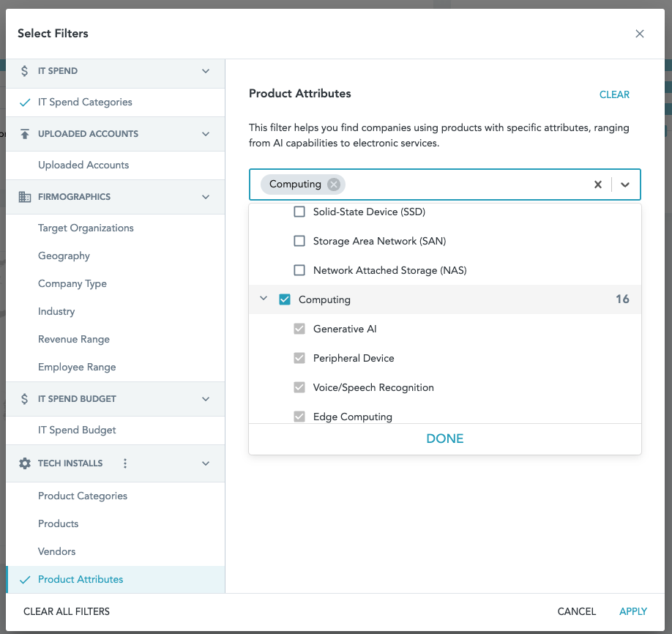Collapse the Firmographics section
The width and height of the screenshot is (672, 634).
pos(206,197)
